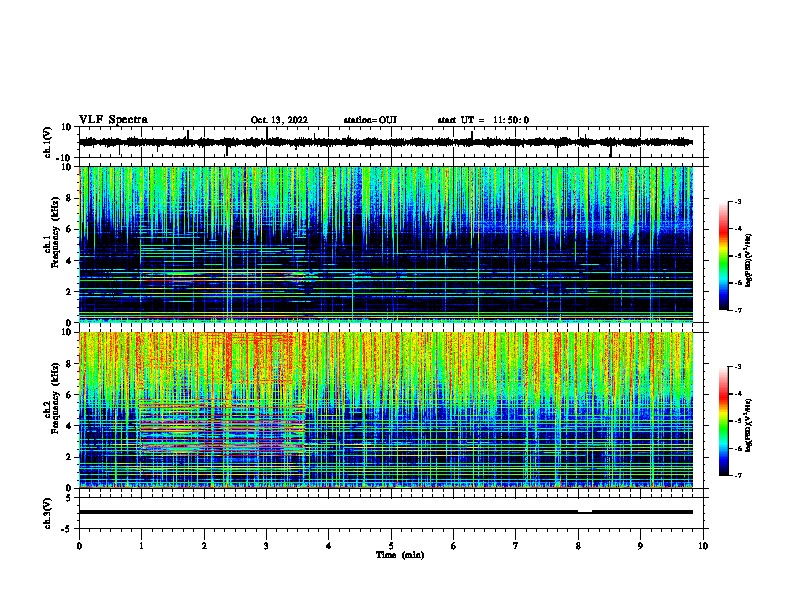Click time axis tick label "2"

pos(204,546)
